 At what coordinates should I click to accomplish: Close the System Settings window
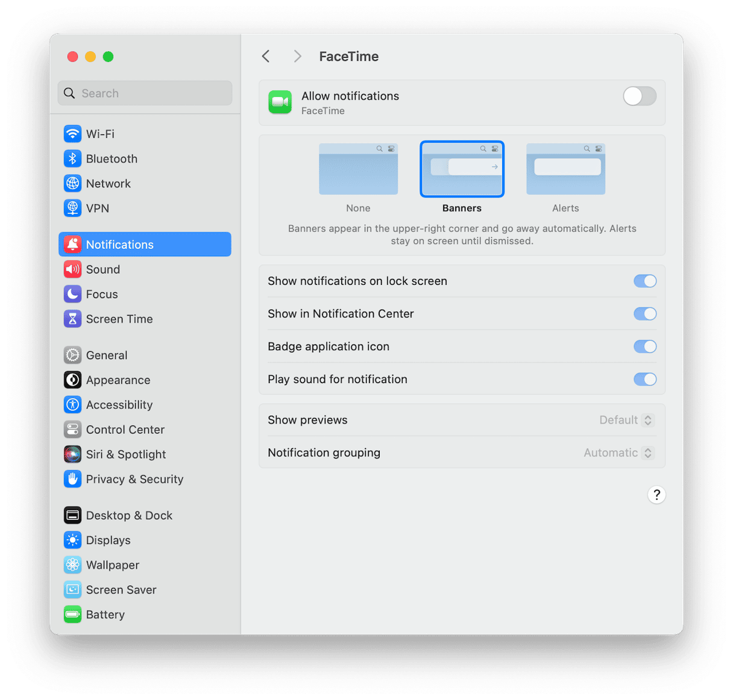[x=72, y=57]
